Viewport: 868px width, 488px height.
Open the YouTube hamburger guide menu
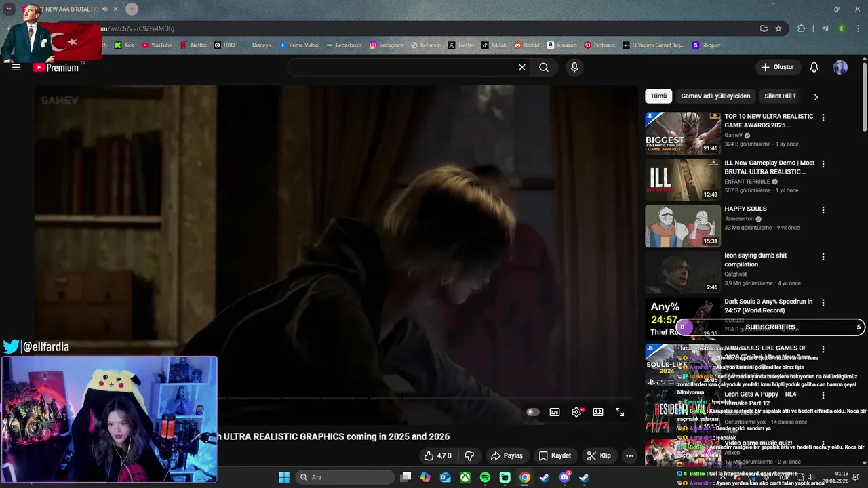click(x=16, y=67)
